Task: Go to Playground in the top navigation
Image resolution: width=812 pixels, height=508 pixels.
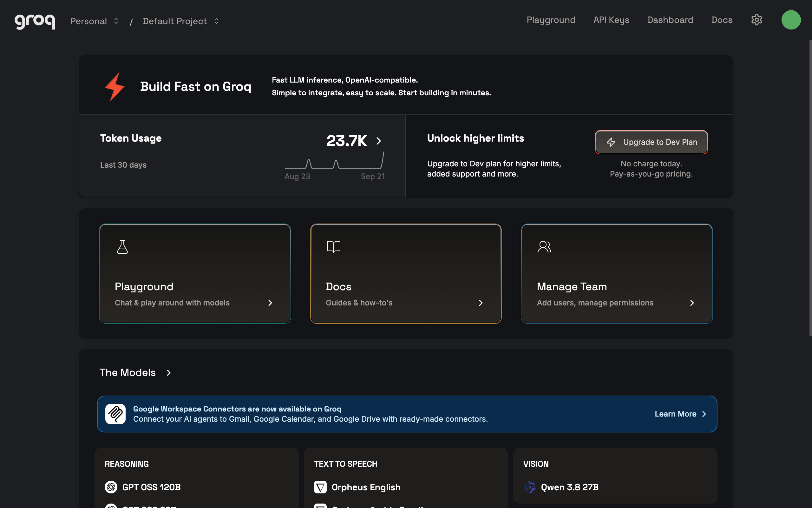Action: tap(551, 20)
